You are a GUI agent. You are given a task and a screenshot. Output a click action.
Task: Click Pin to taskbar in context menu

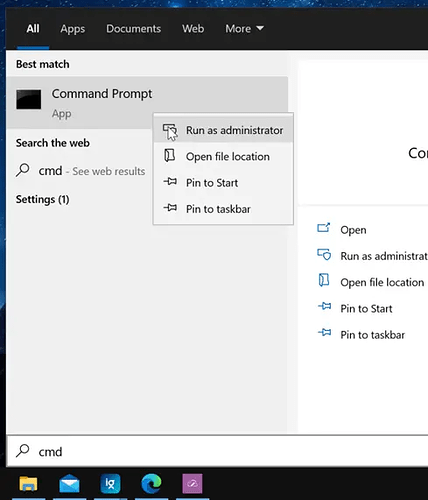(x=223, y=209)
